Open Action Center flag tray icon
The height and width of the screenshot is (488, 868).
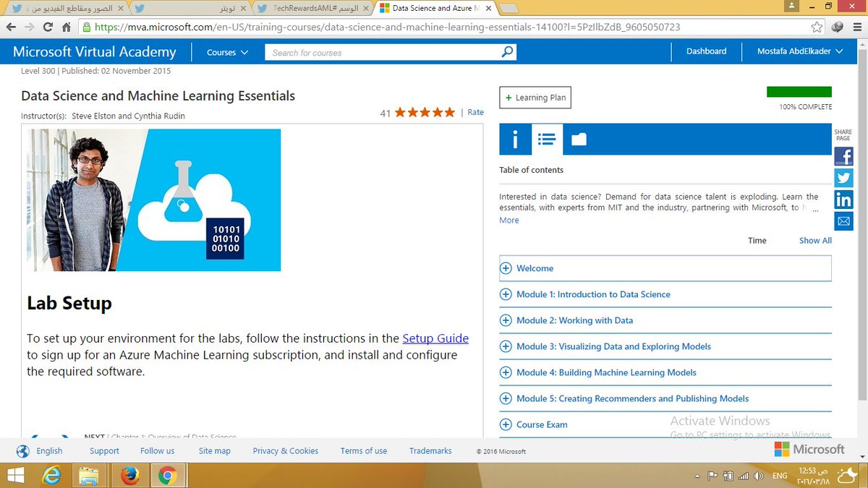(712, 476)
